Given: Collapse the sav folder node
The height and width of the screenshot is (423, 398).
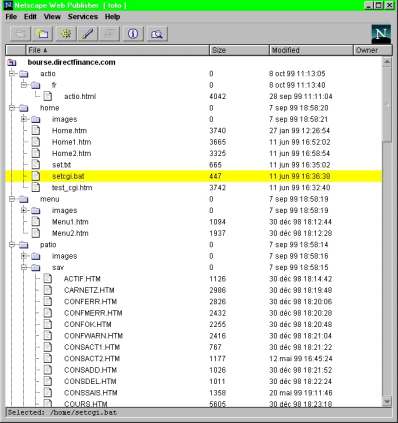Looking at the screenshot, I should (x=24, y=267).
